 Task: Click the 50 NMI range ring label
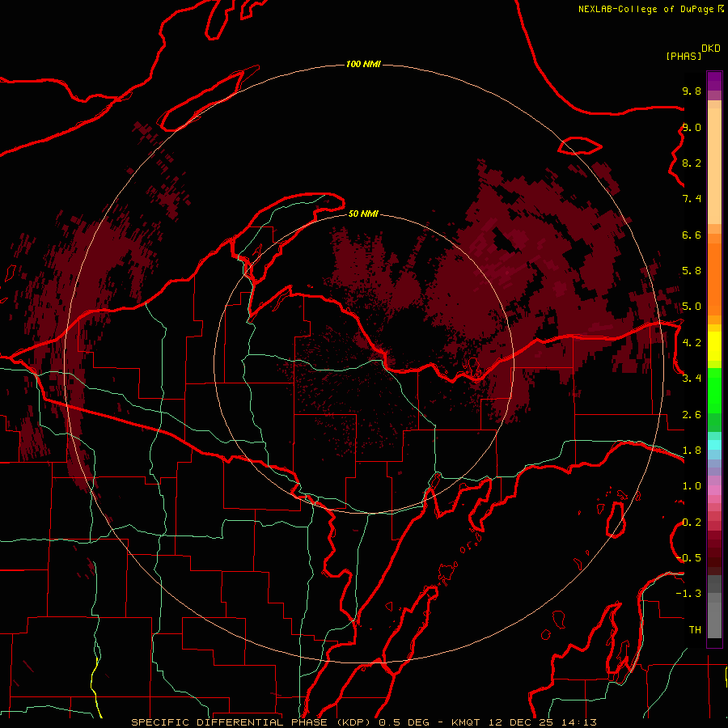363,214
